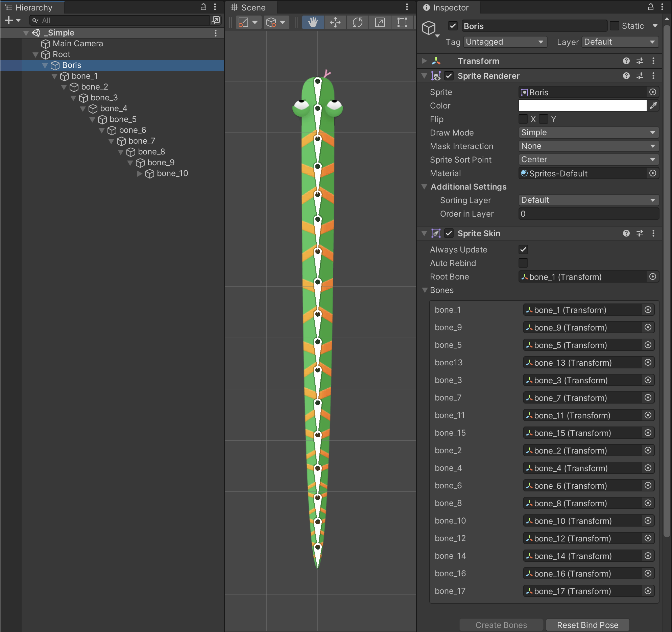Open the Draw Mode dropdown
Image resolution: width=672 pixels, height=632 pixels.
pyautogui.click(x=588, y=132)
